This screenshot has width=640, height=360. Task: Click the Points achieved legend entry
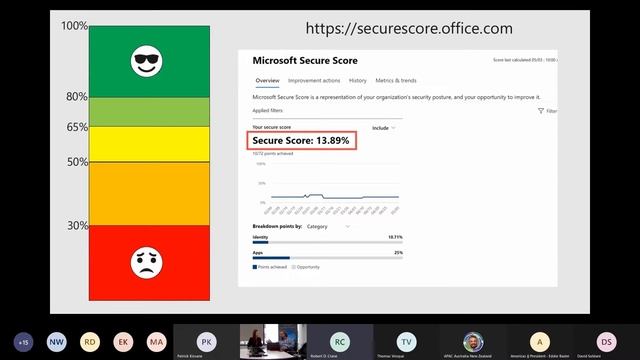click(x=269, y=267)
